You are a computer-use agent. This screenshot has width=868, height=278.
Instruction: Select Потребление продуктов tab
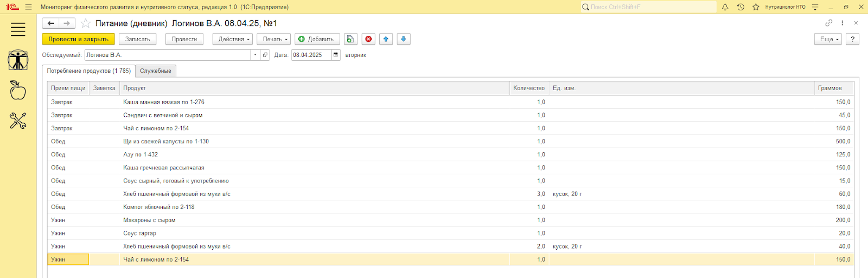[x=88, y=71]
